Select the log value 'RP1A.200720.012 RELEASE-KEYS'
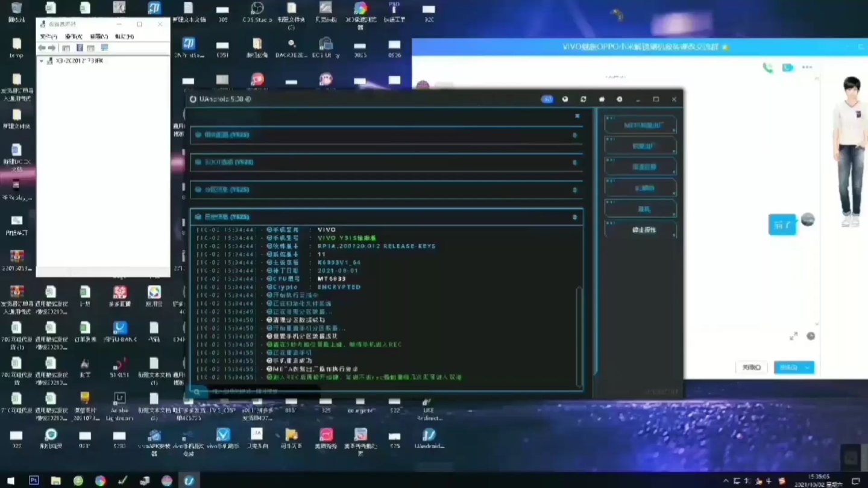 [x=376, y=246]
